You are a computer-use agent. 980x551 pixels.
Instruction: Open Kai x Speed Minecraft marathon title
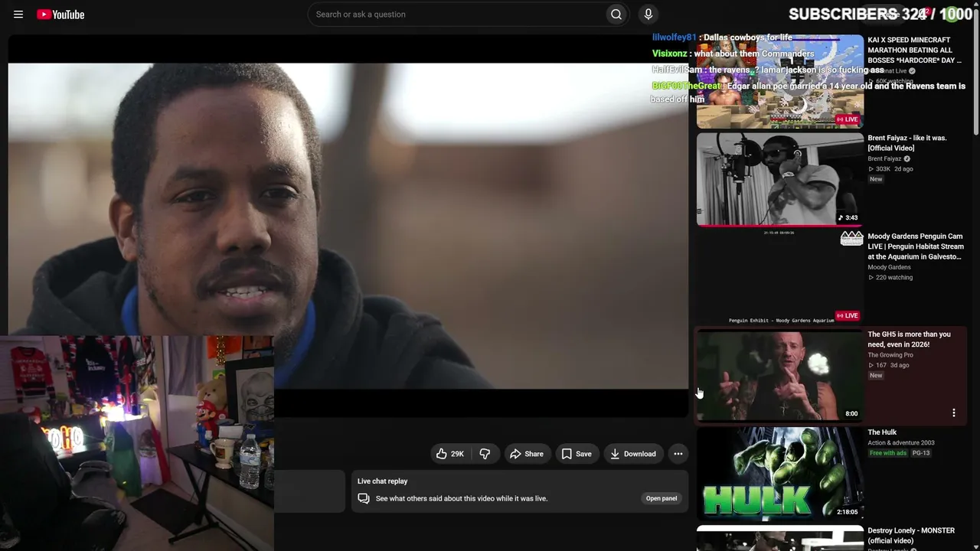tap(914, 50)
